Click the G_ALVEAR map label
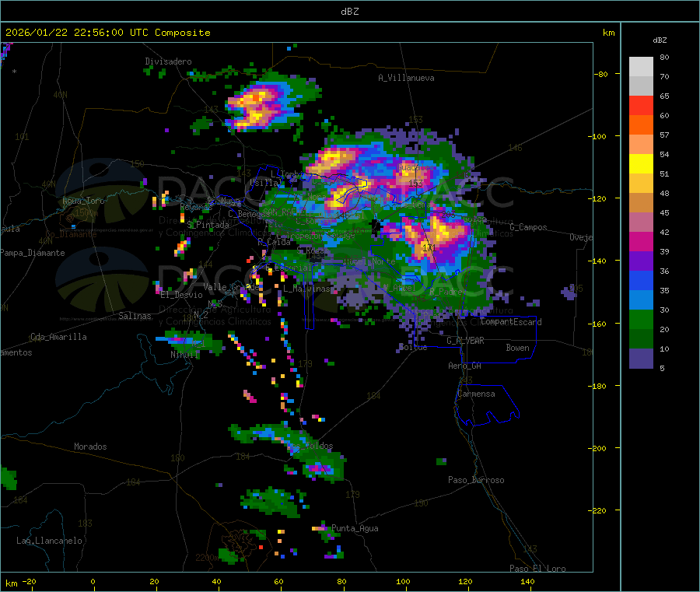700x592 pixels. coord(466,341)
